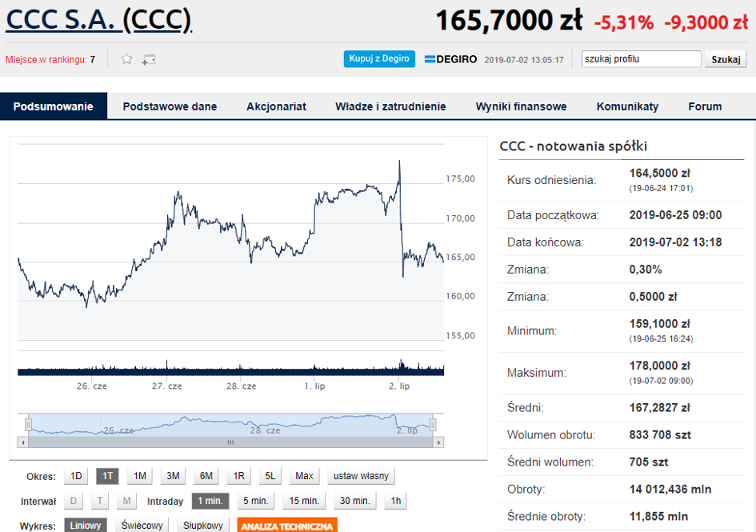
Task: Grab the left range handle in navigator
Action: point(28,424)
